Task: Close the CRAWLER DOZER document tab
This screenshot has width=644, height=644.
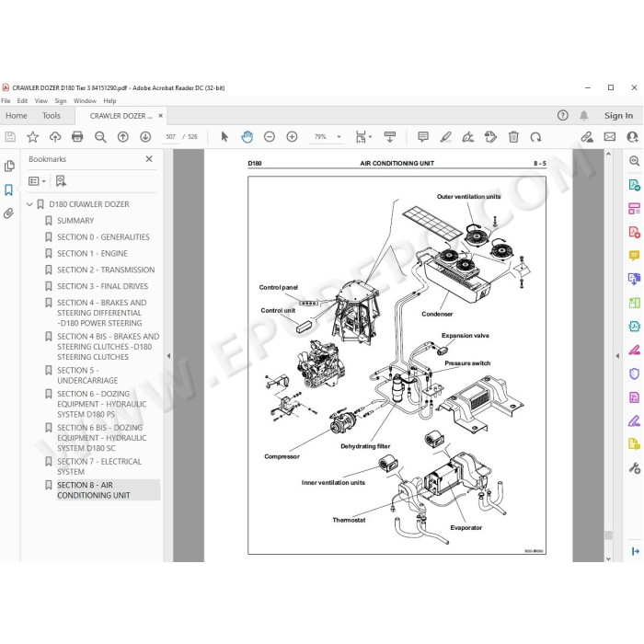Action: [161, 116]
